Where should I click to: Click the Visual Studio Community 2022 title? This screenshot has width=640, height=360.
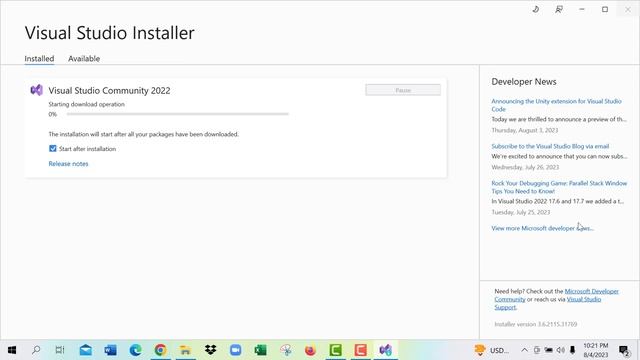(x=109, y=91)
